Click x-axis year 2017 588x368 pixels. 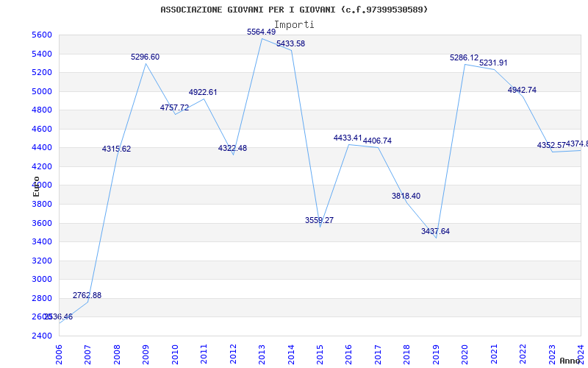click(x=378, y=355)
